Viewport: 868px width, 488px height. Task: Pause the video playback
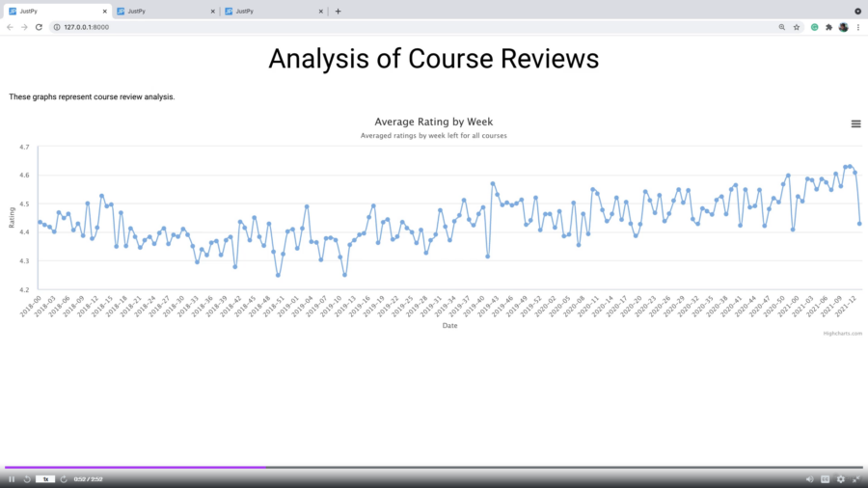12,478
